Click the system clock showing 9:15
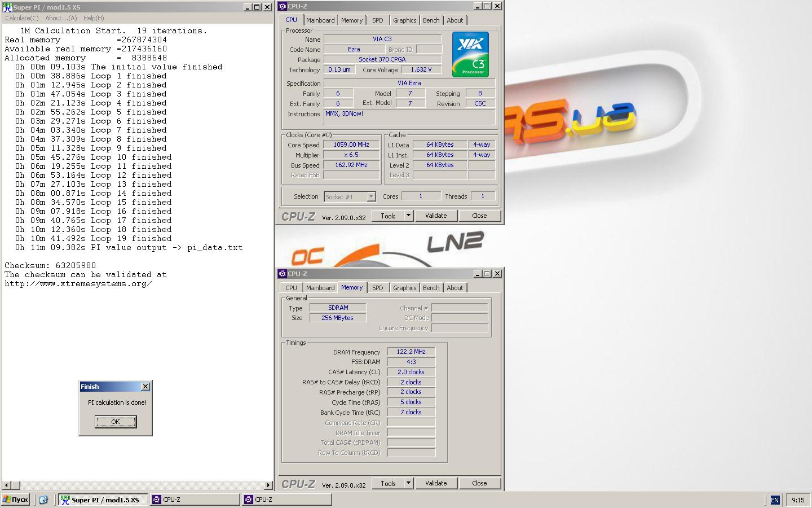Viewport: 812px width, 508px height. [x=798, y=500]
